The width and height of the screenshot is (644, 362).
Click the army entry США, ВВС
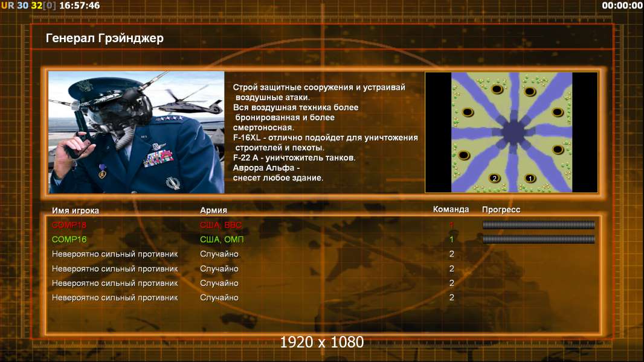(x=221, y=225)
